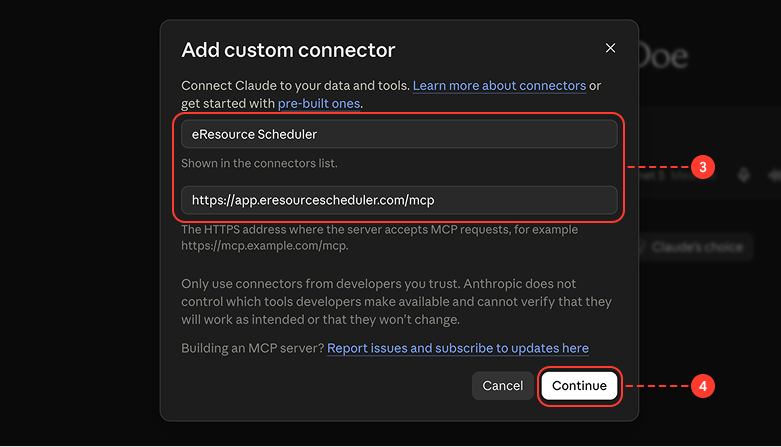Focus the eResource Scheduler name field
This screenshot has height=447, width=781.
pos(399,134)
